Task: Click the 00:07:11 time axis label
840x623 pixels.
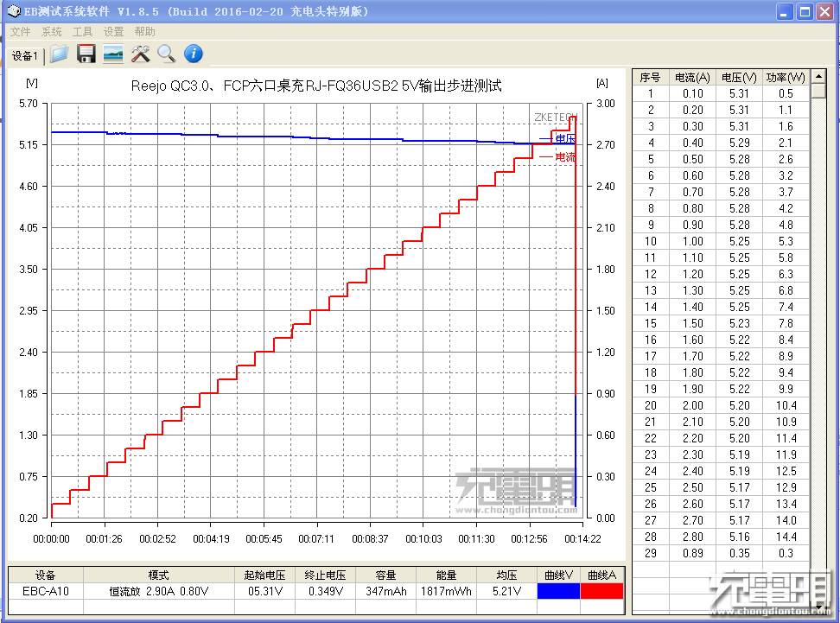Action: (x=316, y=539)
